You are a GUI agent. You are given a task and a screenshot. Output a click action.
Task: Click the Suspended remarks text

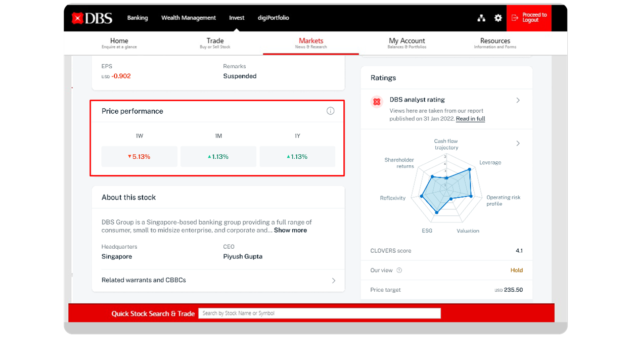[240, 76]
